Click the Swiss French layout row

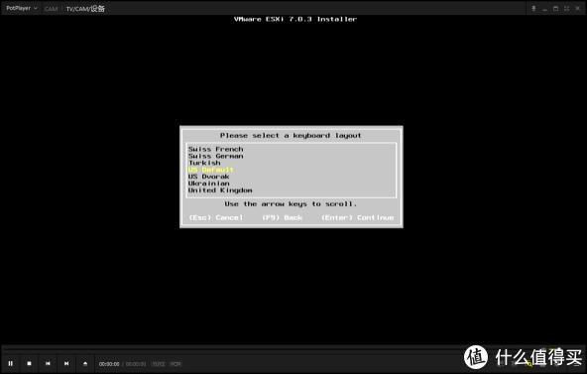click(291, 149)
